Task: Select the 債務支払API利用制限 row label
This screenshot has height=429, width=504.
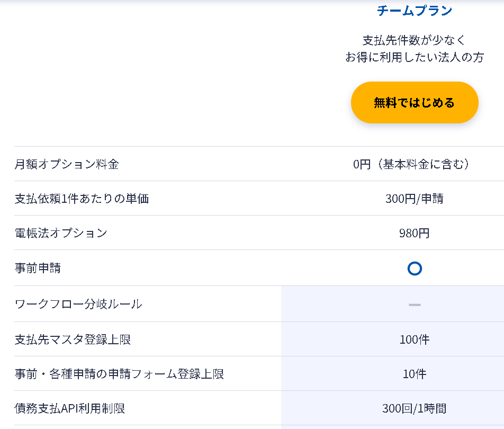Action: point(70,408)
